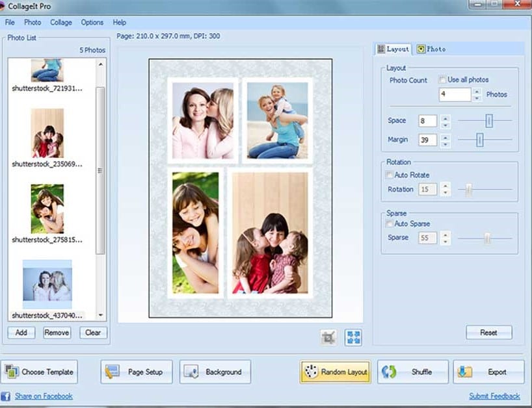Toggle the Auto Rotate checkbox

click(x=389, y=175)
